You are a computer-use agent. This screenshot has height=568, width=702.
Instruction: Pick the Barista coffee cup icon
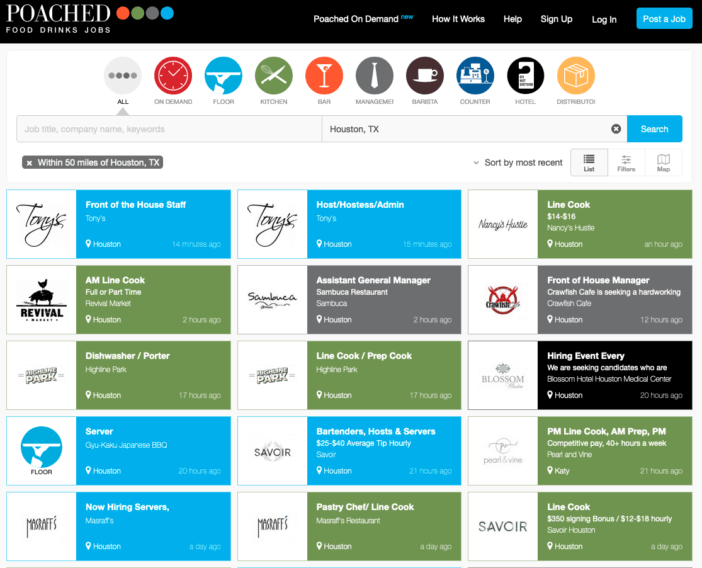(425, 76)
